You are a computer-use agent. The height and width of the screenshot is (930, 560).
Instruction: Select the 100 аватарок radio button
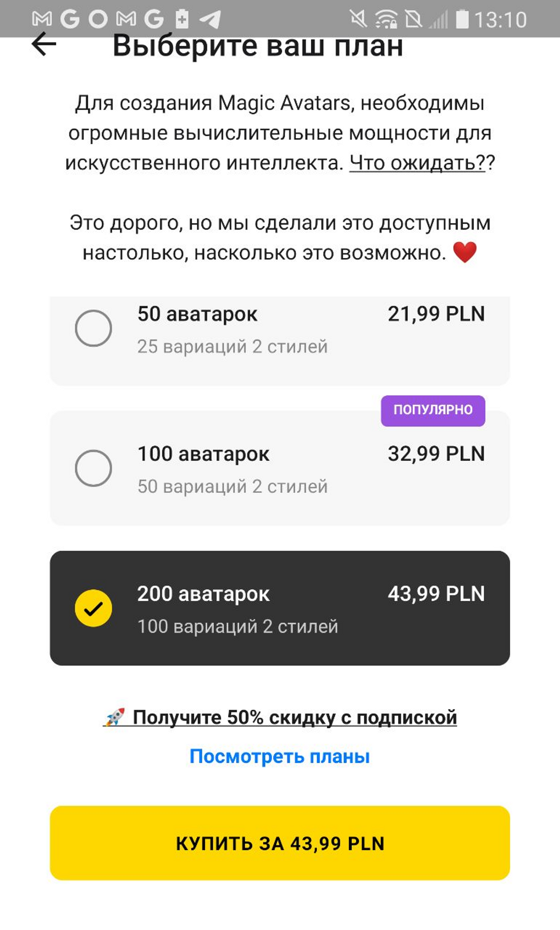93,468
